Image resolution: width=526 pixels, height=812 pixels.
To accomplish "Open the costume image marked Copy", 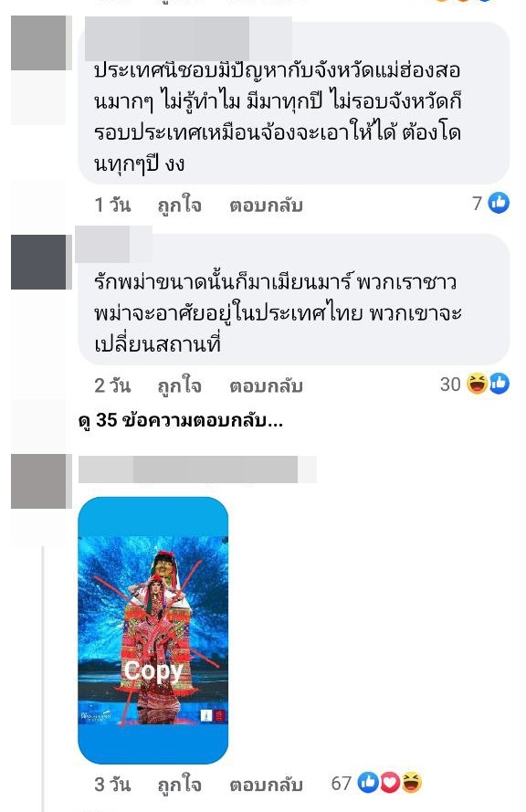I will click(x=153, y=630).
